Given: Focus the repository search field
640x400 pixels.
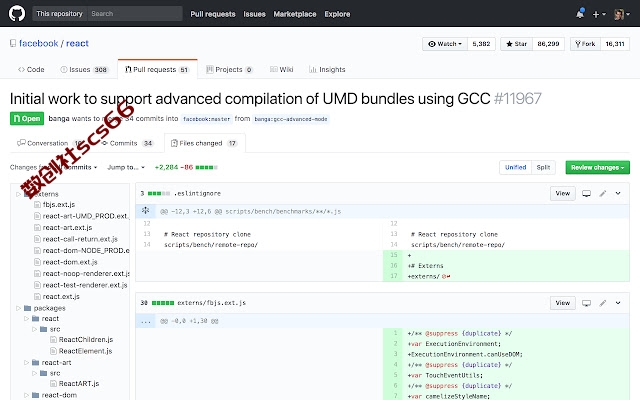Looking at the screenshot, I should coord(134,13).
